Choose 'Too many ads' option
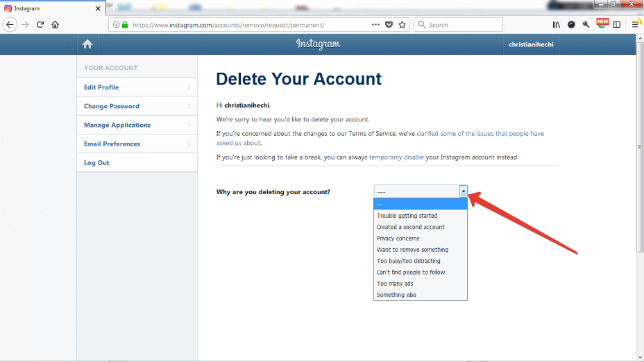Screen dimensions: 644x362 coord(420,283)
